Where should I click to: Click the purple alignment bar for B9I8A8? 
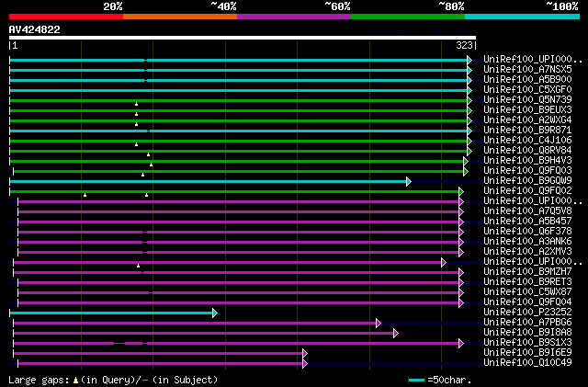pyautogui.click(x=204, y=333)
